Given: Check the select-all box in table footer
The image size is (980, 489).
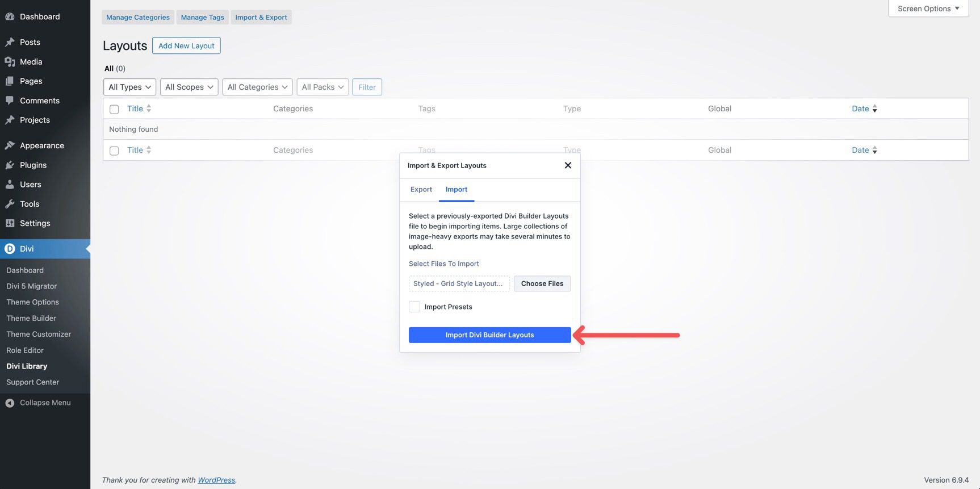Looking at the screenshot, I should (x=114, y=151).
